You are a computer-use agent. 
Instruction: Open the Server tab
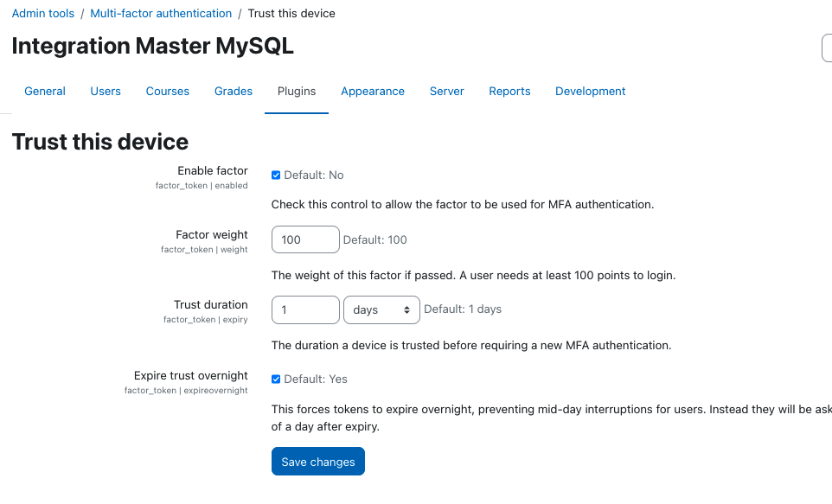pos(447,92)
